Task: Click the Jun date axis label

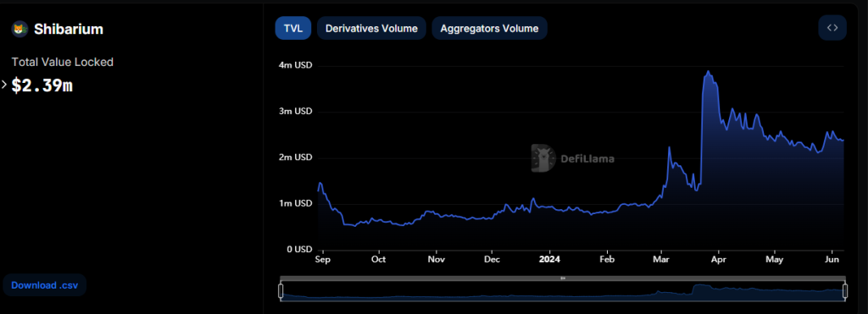Action: pos(832,259)
